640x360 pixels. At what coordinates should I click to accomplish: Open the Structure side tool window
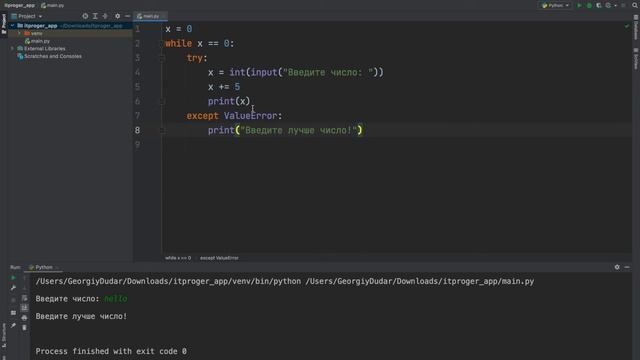point(4,335)
